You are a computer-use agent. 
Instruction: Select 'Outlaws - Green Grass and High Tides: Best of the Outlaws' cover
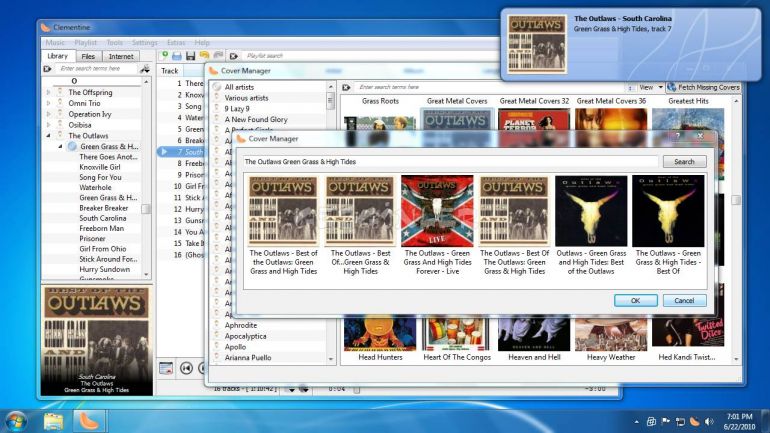point(591,225)
